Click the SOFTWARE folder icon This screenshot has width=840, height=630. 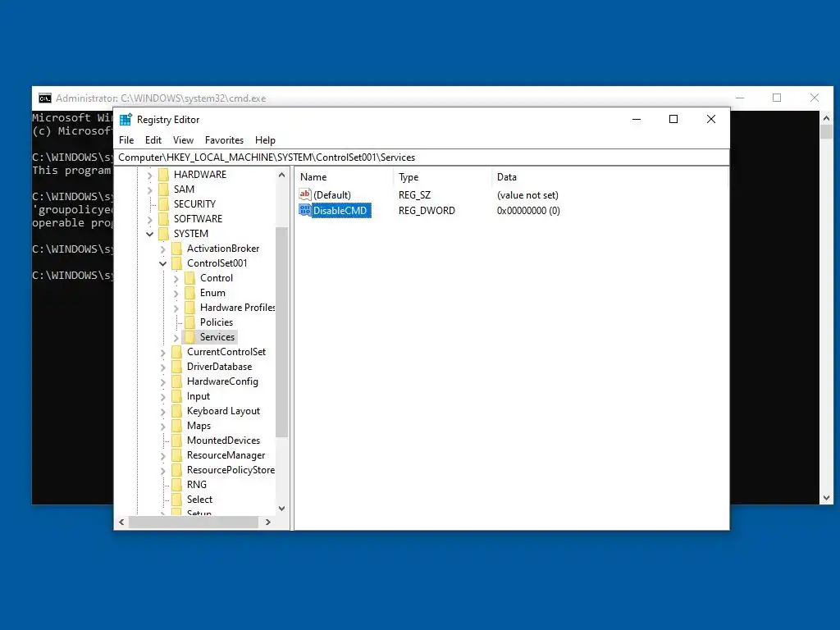(164, 218)
